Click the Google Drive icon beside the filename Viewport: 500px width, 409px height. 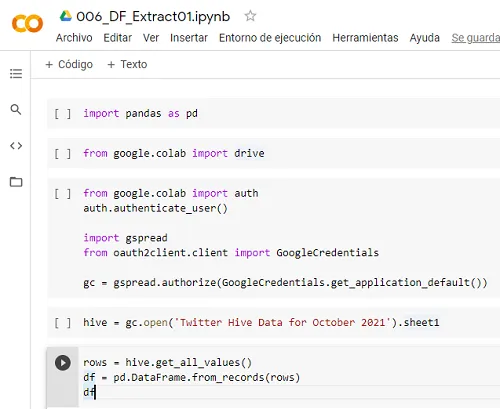tap(66, 16)
